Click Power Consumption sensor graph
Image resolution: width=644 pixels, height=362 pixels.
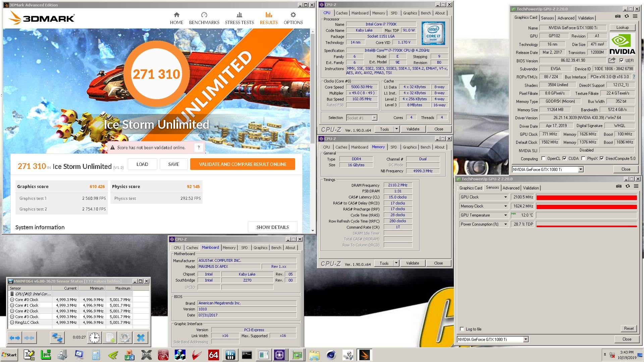click(586, 224)
